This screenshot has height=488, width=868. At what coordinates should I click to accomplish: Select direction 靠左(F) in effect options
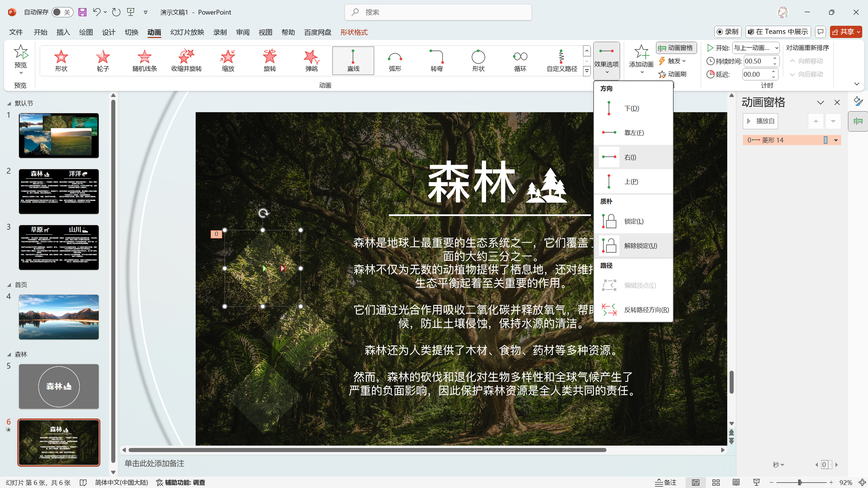pyautogui.click(x=633, y=133)
